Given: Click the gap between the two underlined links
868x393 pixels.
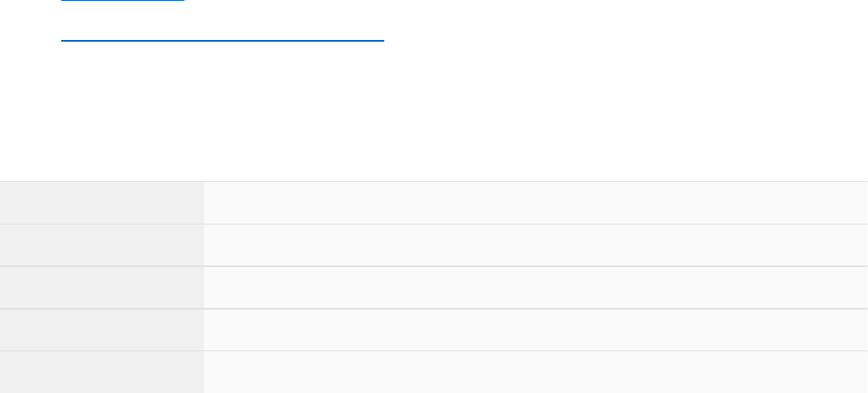Looking at the screenshot, I should [170, 19].
